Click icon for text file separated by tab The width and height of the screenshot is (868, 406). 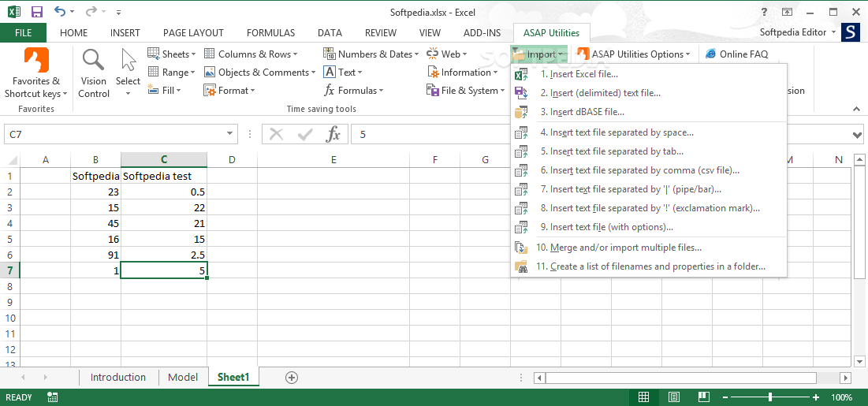coord(521,151)
